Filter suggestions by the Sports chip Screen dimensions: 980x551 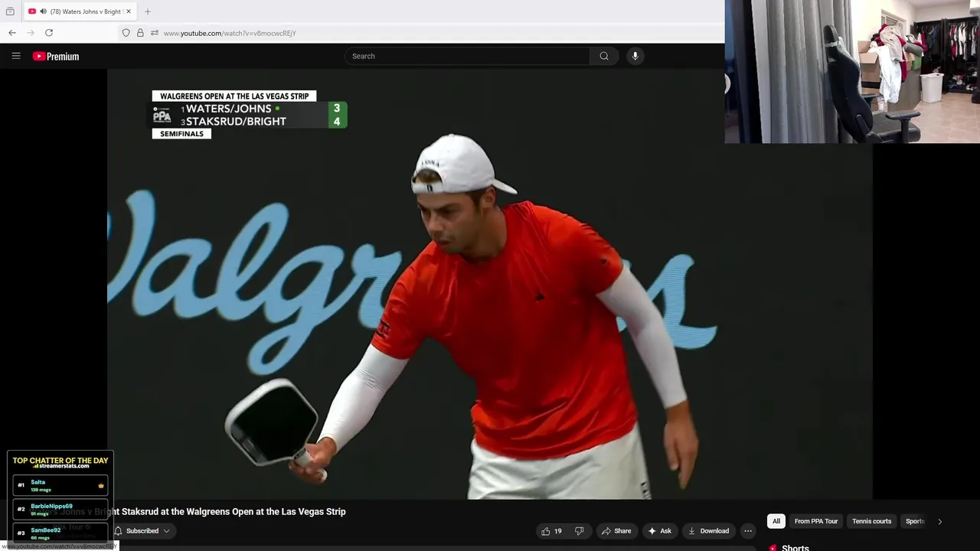[x=915, y=521]
